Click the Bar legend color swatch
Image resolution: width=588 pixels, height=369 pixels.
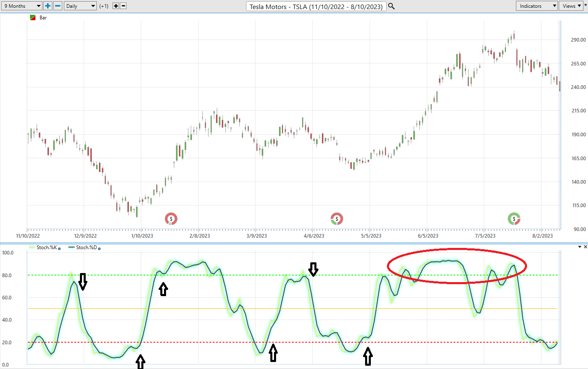[x=33, y=18]
